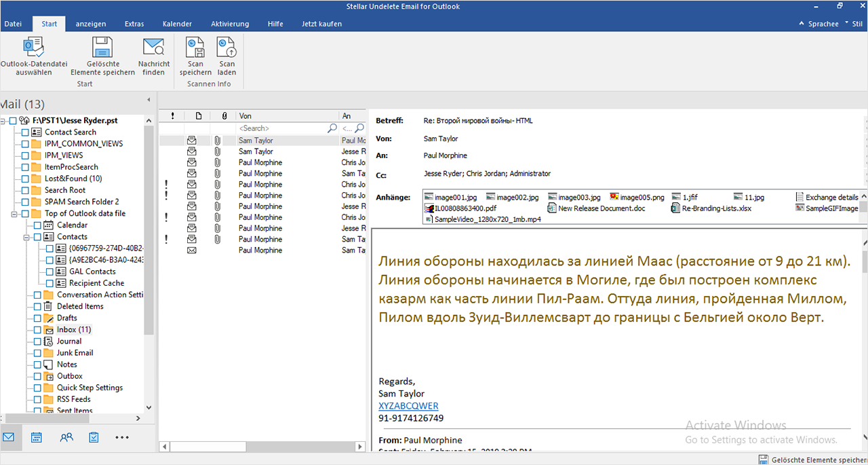Check the Inbox (11) checkbox

coord(38,329)
